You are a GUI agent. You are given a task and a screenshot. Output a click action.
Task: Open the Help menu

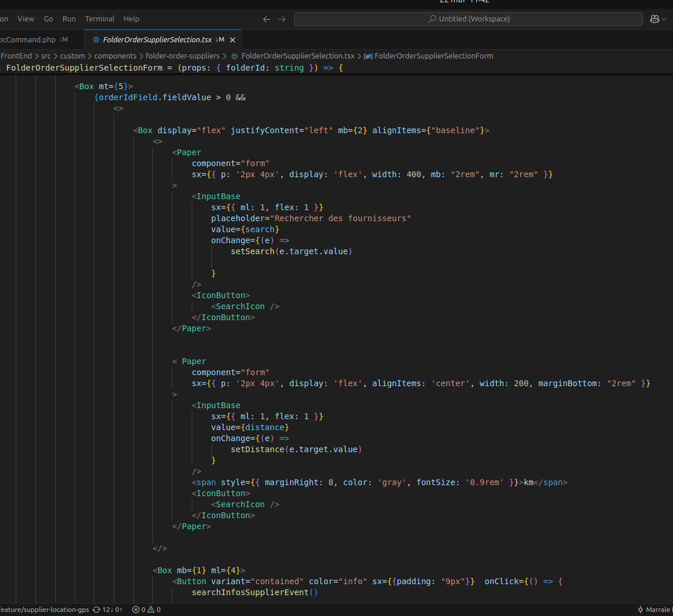[131, 19]
